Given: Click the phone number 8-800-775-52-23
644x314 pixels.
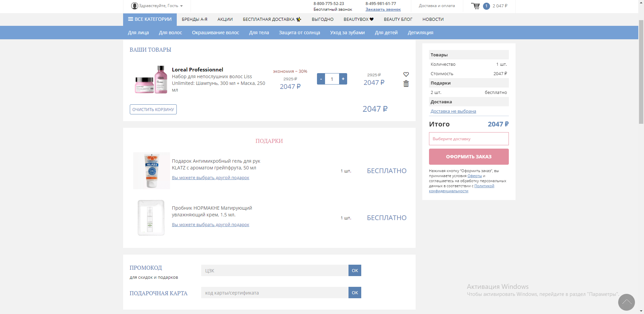Looking at the screenshot, I should 329,4.
